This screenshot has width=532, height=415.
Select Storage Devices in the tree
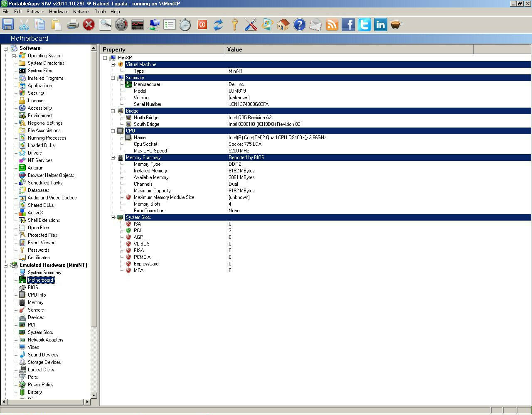(44, 362)
